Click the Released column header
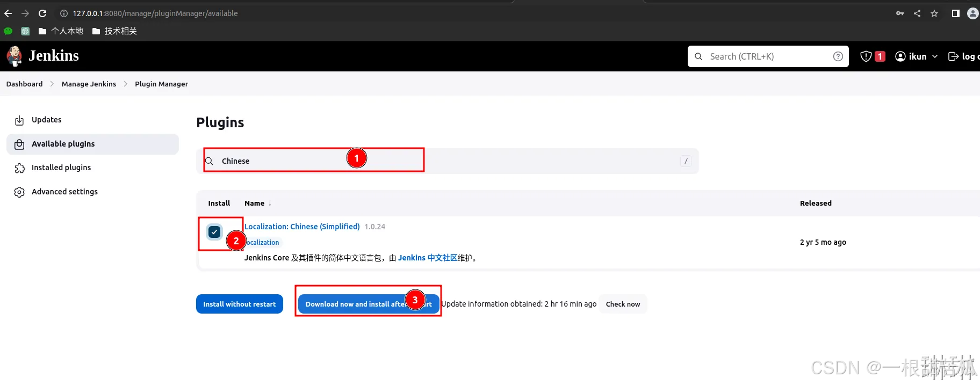This screenshot has height=385, width=980. [x=816, y=203]
